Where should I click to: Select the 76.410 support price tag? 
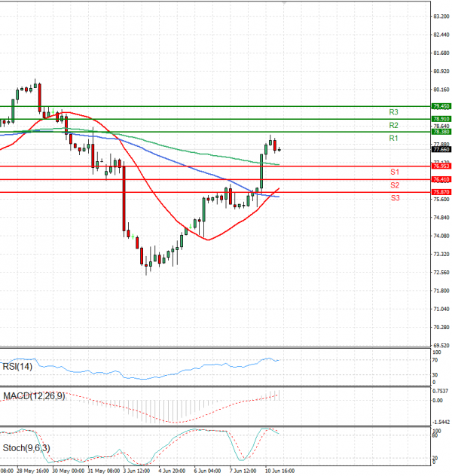click(x=441, y=179)
